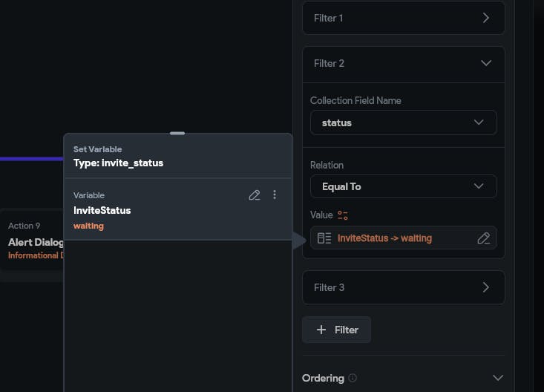Click pencil icon in InviteStatus value field

point(483,238)
